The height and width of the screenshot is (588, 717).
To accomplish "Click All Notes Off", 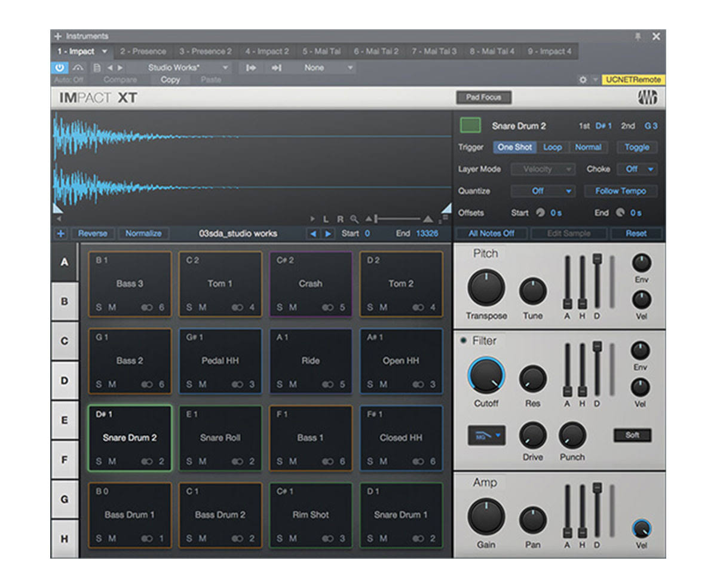I will tap(491, 234).
